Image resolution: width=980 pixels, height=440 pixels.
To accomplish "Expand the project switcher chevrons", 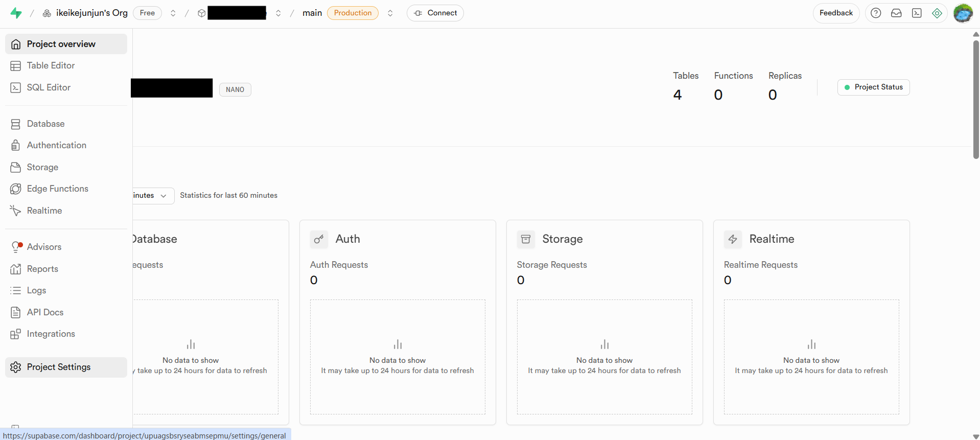I will pos(278,13).
